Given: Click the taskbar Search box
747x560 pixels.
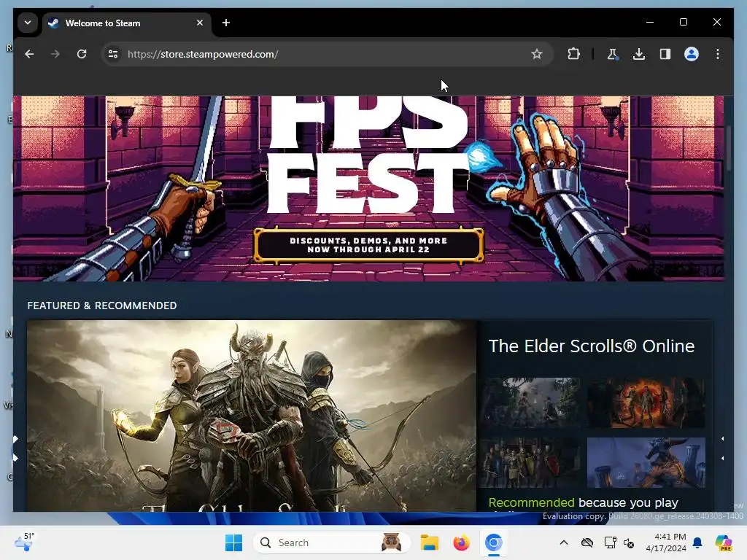Looking at the screenshot, I should click(x=332, y=542).
